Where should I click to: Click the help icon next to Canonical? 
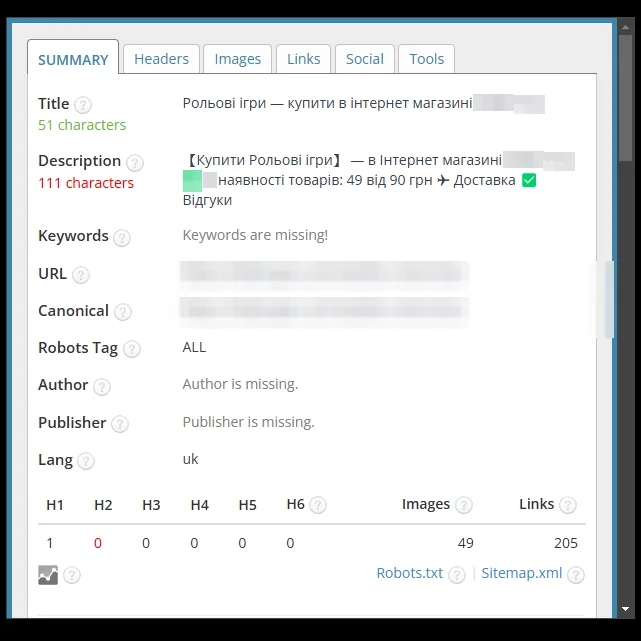coord(123,312)
